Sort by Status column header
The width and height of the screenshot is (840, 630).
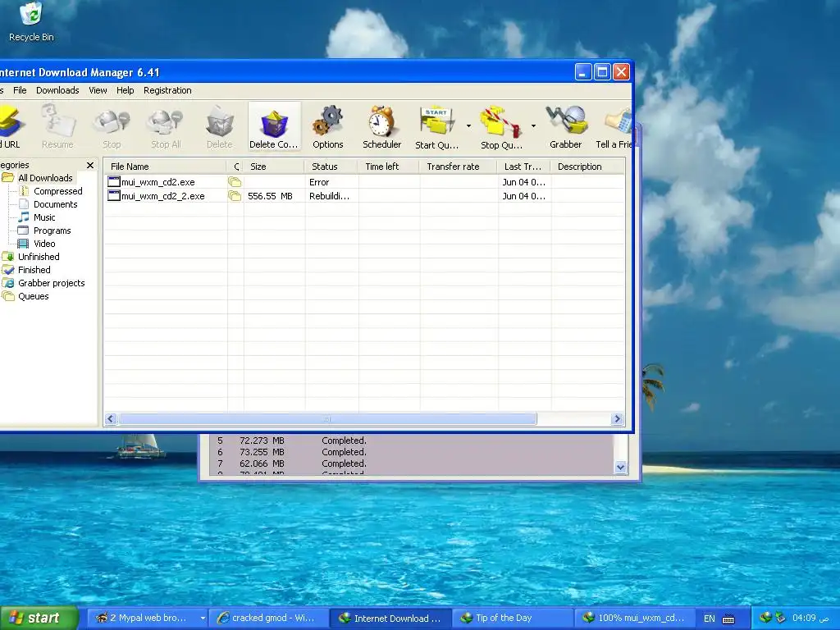pos(331,167)
